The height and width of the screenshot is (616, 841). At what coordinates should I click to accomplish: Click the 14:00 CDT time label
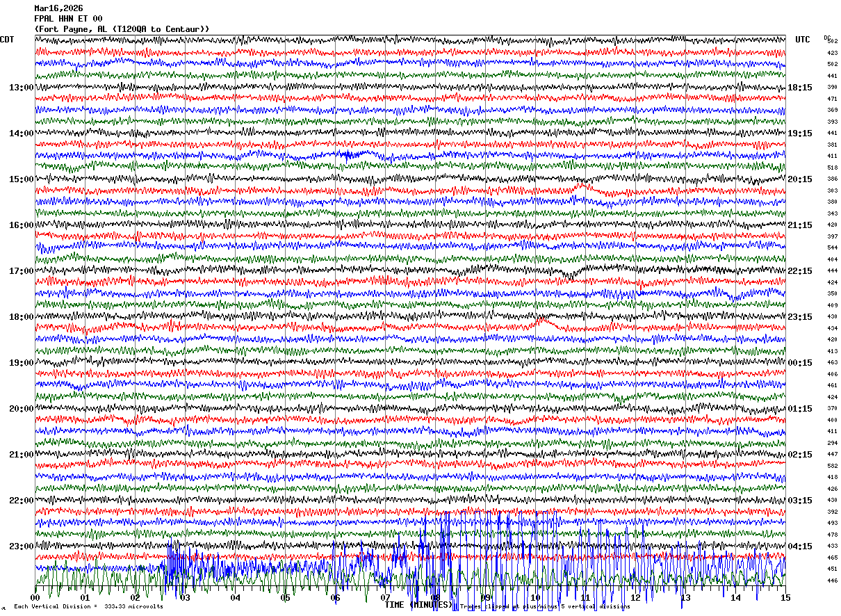click(21, 133)
